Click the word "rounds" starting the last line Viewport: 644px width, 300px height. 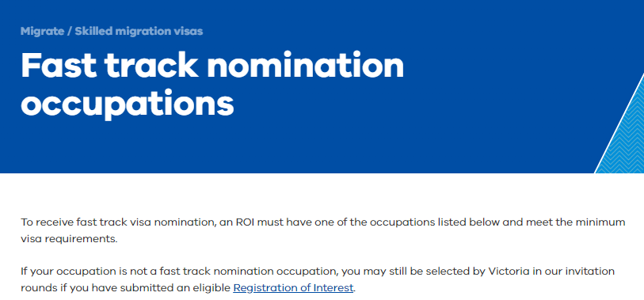pyautogui.click(x=38, y=288)
